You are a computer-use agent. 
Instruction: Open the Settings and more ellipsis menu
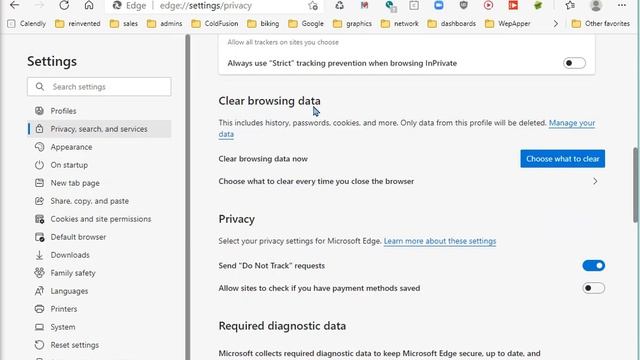coord(622,5)
